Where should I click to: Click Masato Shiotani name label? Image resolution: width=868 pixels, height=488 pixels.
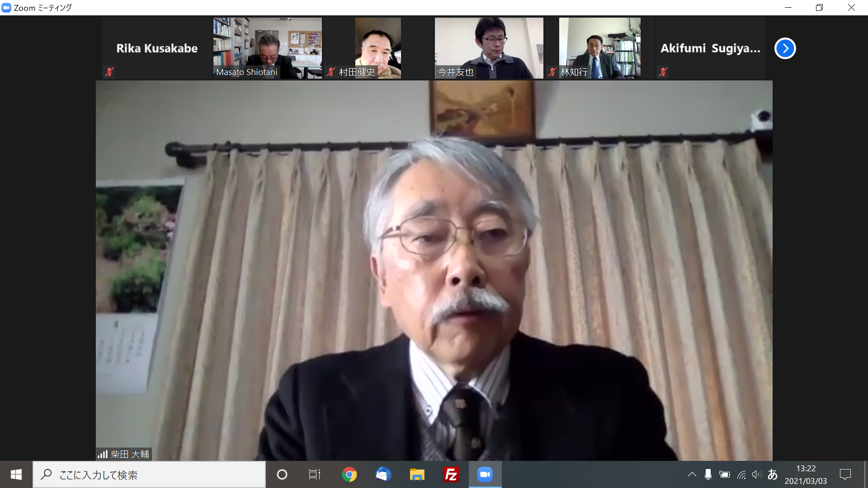pos(247,72)
